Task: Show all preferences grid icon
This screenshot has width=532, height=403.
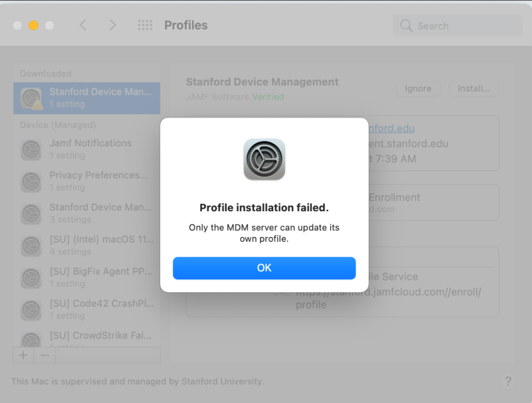Action: tap(145, 26)
